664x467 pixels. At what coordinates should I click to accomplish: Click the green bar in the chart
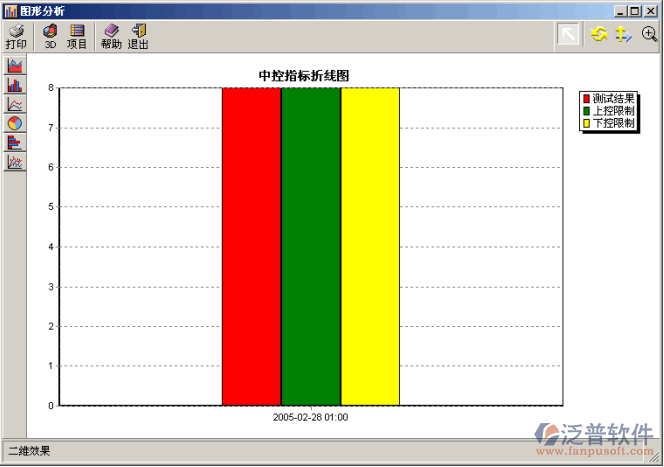click(x=311, y=246)
